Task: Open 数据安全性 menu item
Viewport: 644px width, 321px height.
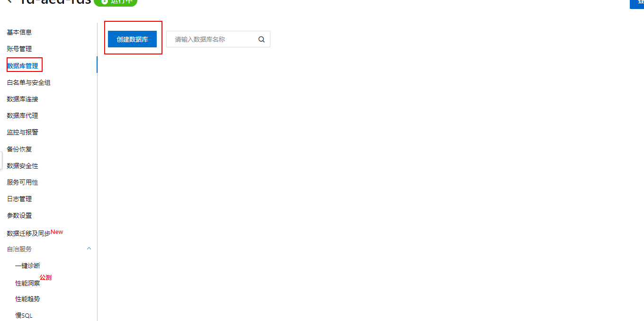Action: click(23, 166)
